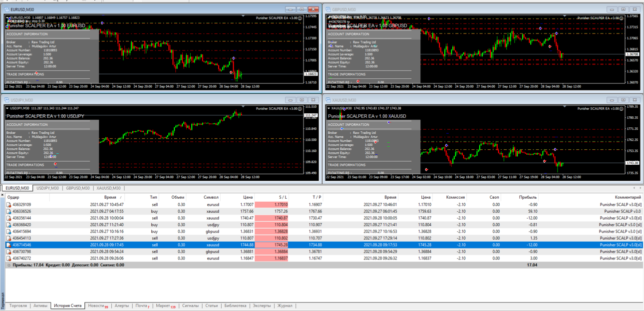The image size is (644, 311).
Task: Sort by the Комментарий column header
Action: tap(628, 197)
